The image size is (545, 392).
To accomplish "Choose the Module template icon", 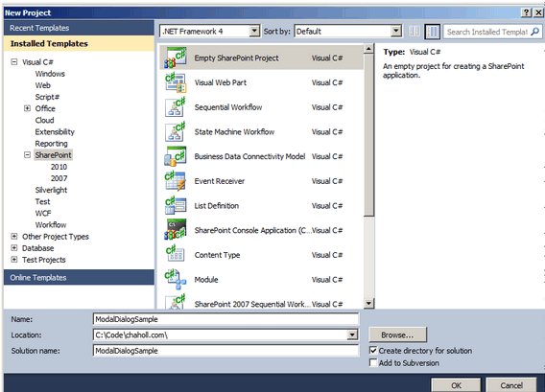I will pyautogui.click(x=176, y=280).
